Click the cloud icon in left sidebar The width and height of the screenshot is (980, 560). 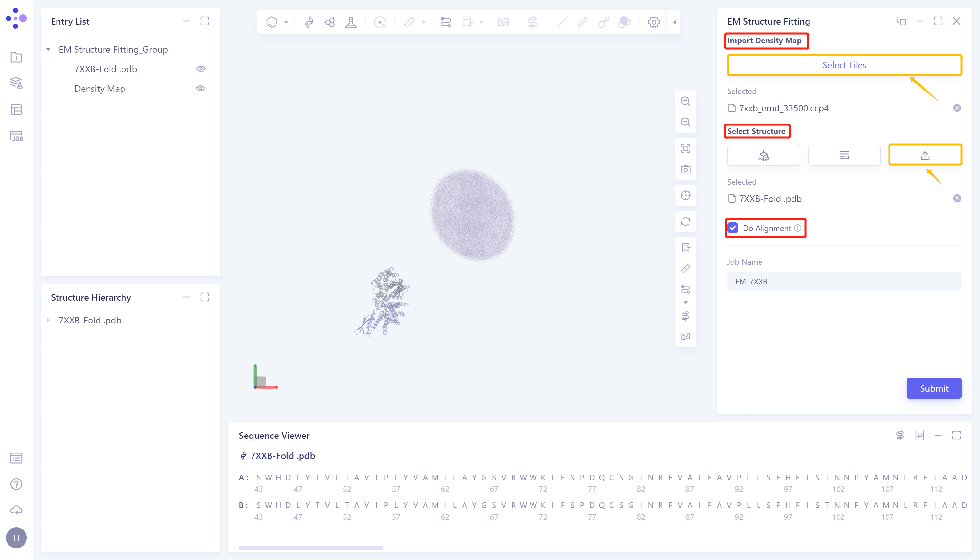pyautogui.click(x=16, y=510)
